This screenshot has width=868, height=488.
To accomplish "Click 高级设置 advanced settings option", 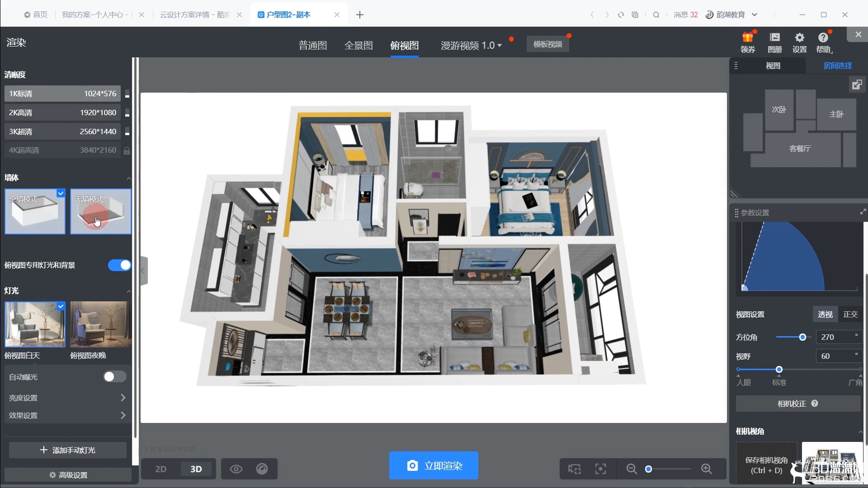I will click(x=67, y=475).
